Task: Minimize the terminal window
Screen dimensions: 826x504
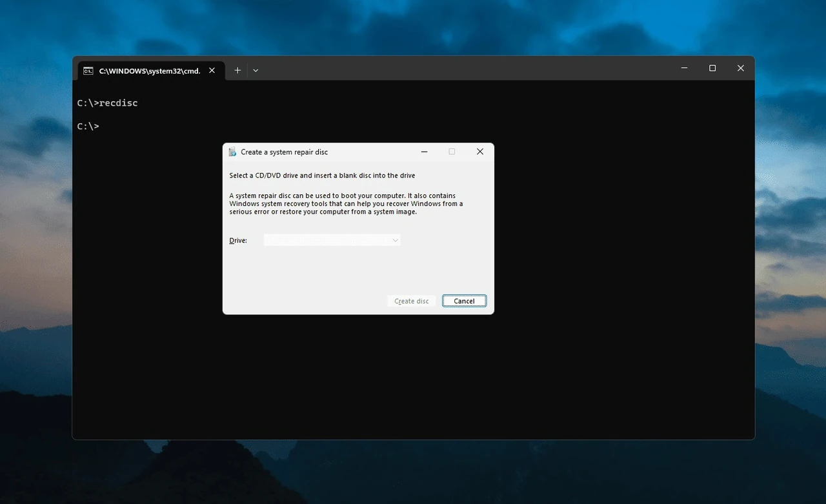Action: tap(684, 68)
